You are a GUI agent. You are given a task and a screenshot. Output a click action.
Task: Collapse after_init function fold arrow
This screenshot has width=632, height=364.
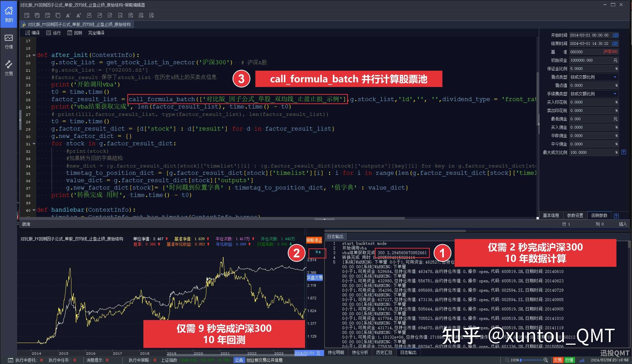[x=34, y=55]
